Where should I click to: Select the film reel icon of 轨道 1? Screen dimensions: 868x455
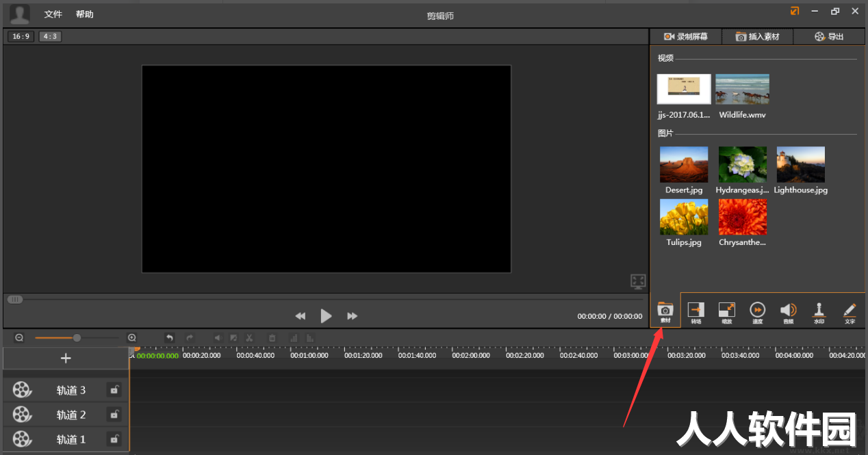point(22,439)
